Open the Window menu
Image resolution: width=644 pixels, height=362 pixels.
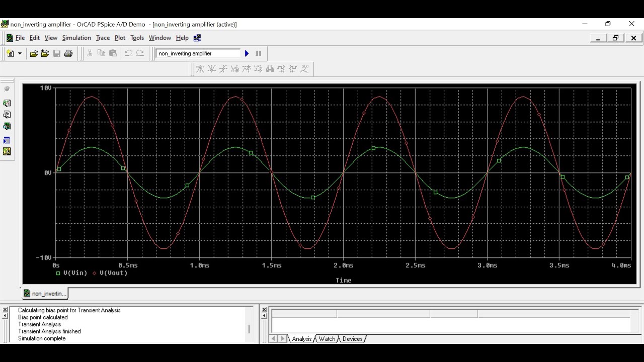[160, 38]
